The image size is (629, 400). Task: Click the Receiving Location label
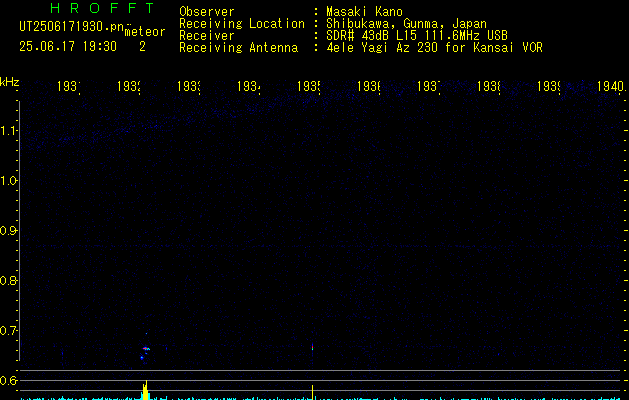(x=242, y=24)
